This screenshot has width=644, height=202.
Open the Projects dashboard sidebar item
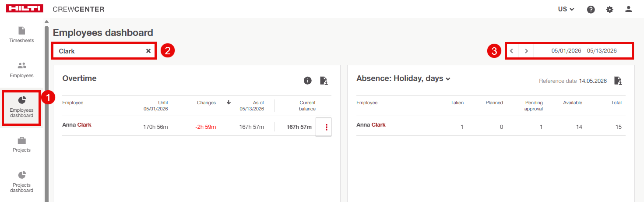[x=22, y=182]
